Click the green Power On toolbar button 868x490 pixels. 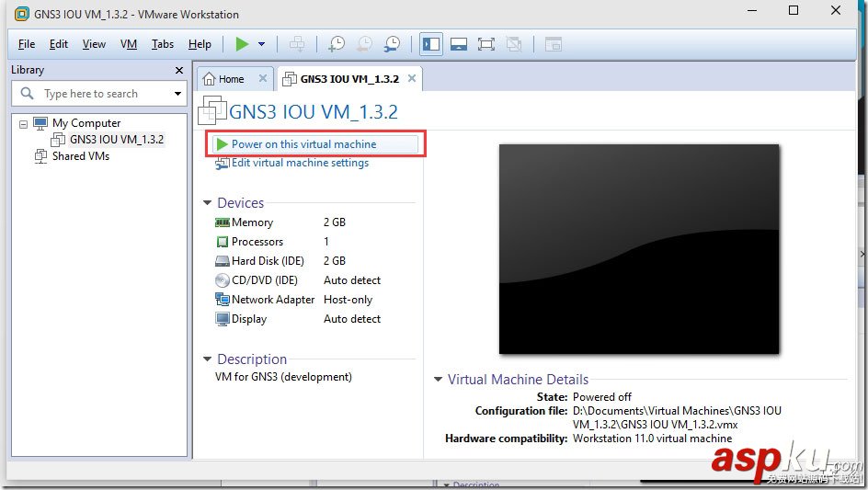(242, 44)
